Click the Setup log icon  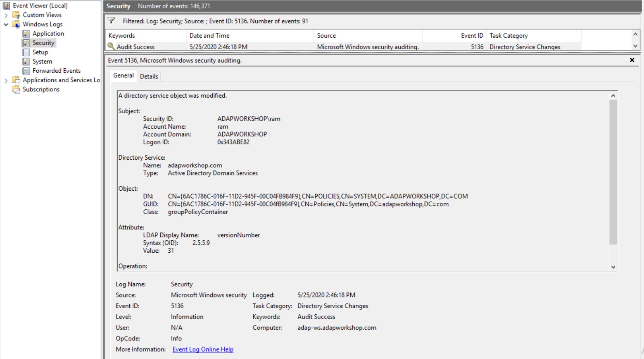[26, 52]
